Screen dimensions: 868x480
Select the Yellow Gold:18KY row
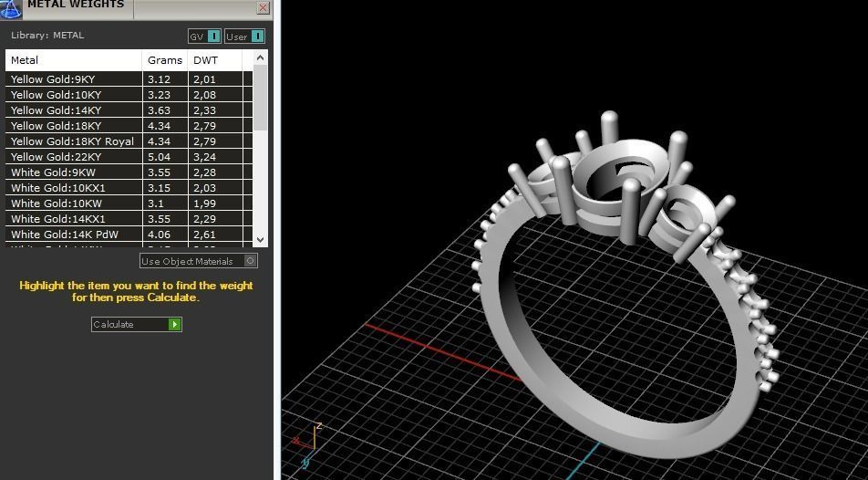(129, 126)
